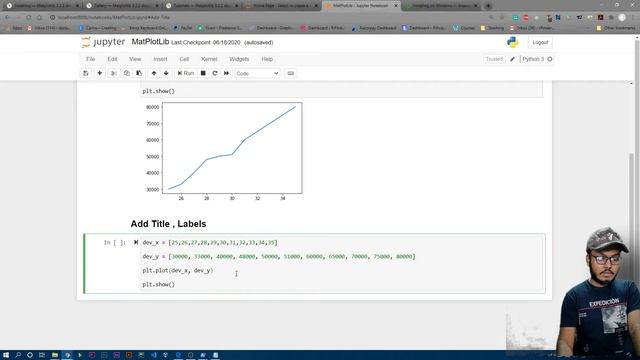Switch to the second browser tab
This screenshot has height=360, width=640.
pyautogui.click(x=122, y=6)
